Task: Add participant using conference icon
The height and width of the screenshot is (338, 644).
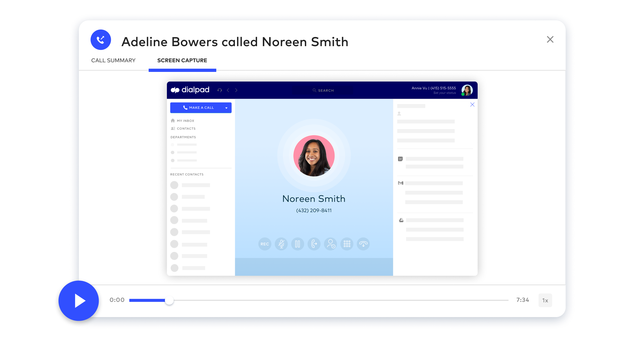Action: 330,244
